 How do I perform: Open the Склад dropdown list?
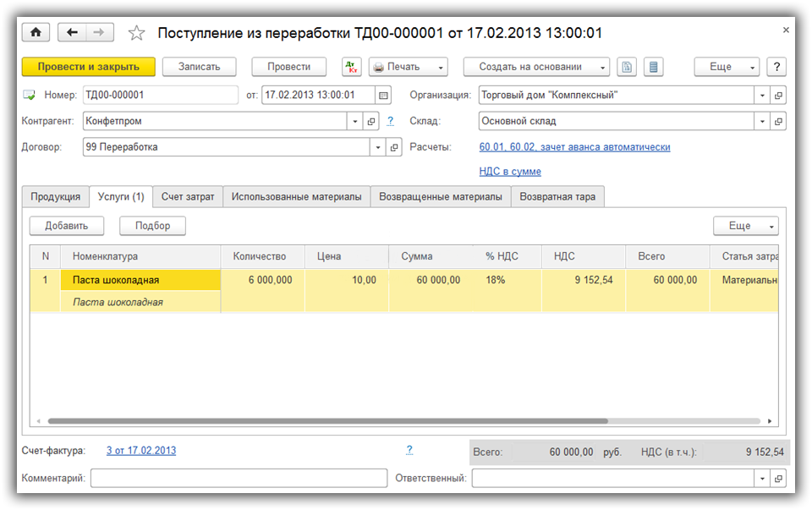pos(762,121)
